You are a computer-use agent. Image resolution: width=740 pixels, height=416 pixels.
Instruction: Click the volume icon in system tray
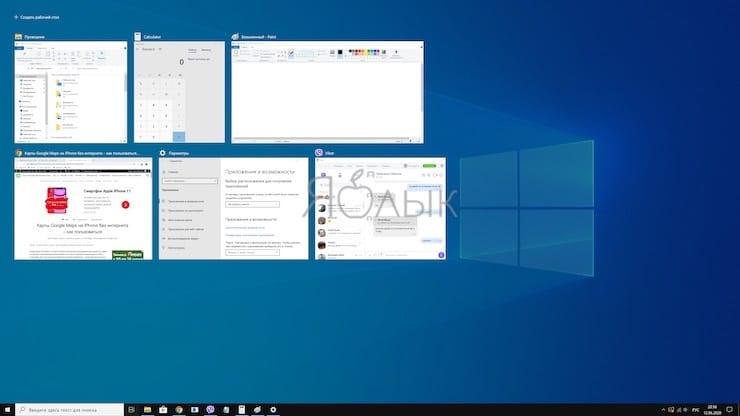pos(685,410)
